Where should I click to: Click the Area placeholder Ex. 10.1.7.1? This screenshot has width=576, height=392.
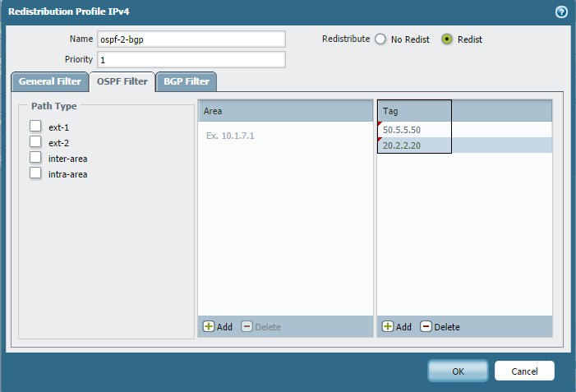[x=230, y=136]
